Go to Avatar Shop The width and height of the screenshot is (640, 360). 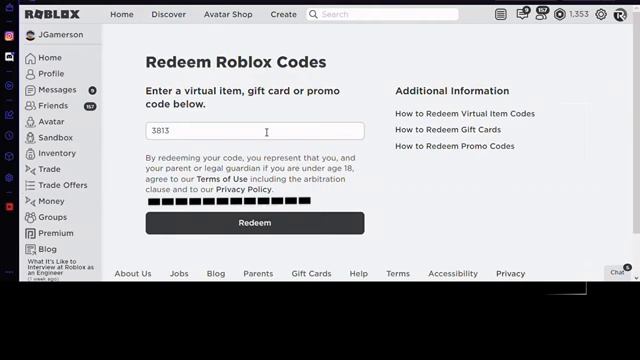coord(228,14)
